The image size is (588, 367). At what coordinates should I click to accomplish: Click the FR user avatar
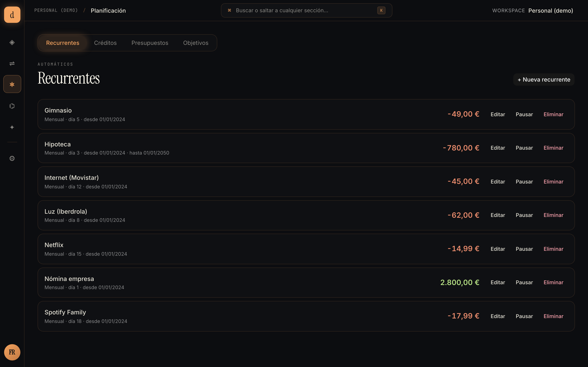12,352
